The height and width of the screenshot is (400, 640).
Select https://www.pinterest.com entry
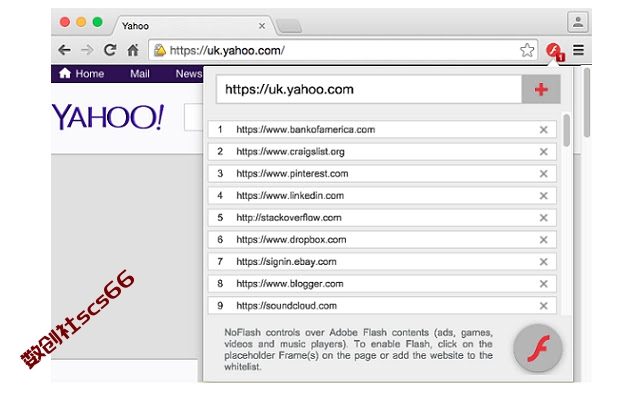(382, 174)
